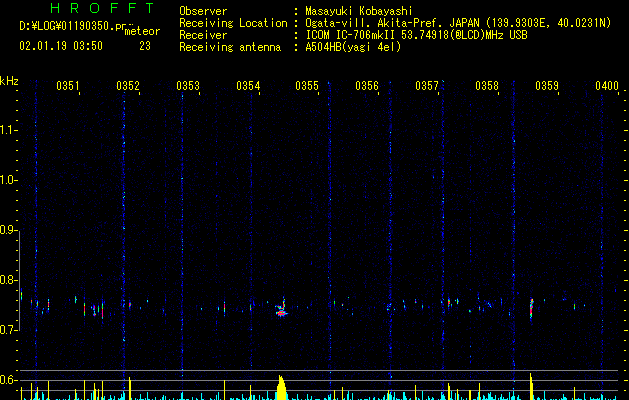Click the 0352 time marker
Viewport: 629px width, 400px height.
click(128, 86)
